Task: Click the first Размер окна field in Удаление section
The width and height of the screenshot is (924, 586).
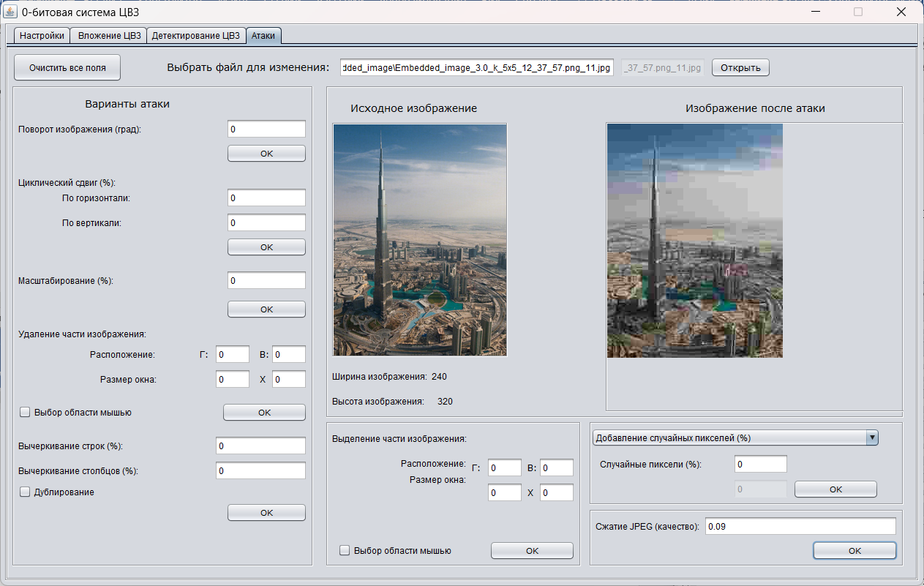Action: pyautogui.click(x=233, y=379)
